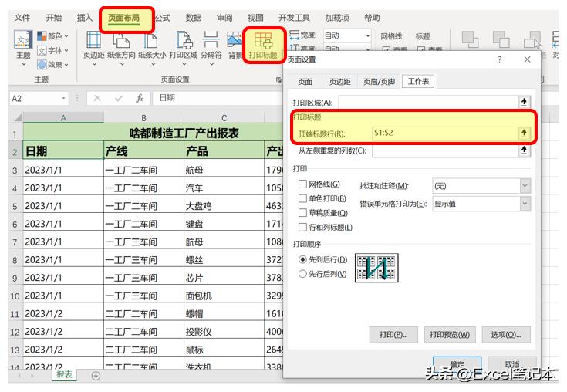Enable the 行和列标题 checkbox

click(x=302, y=227)
